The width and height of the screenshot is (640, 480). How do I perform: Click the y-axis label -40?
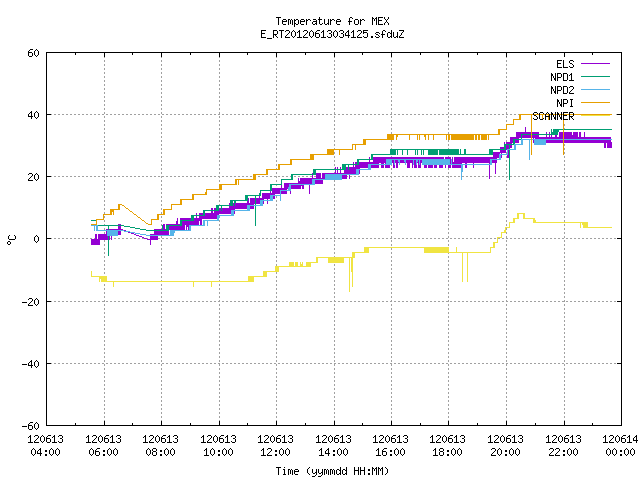coord(31,364)
